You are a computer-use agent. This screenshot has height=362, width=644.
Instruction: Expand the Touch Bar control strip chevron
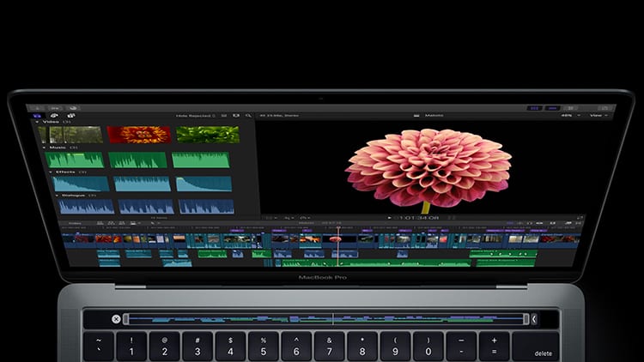534,319
